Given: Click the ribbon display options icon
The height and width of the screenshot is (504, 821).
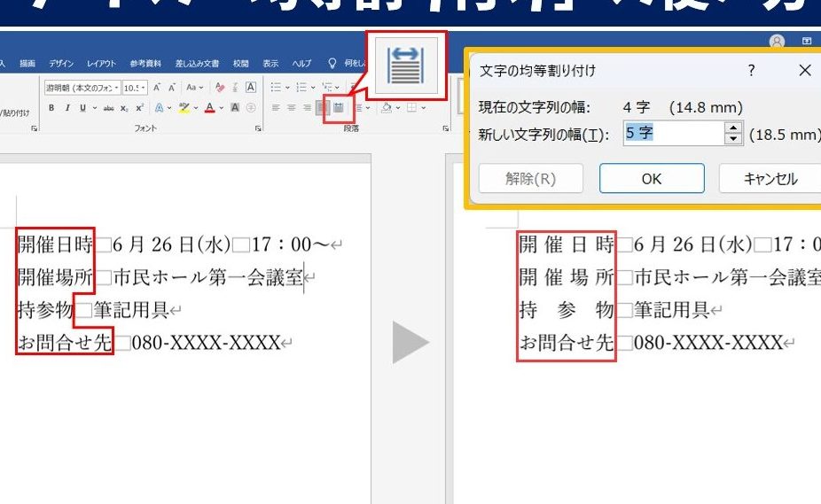Looking at the screenshot, I should (807, 42).
